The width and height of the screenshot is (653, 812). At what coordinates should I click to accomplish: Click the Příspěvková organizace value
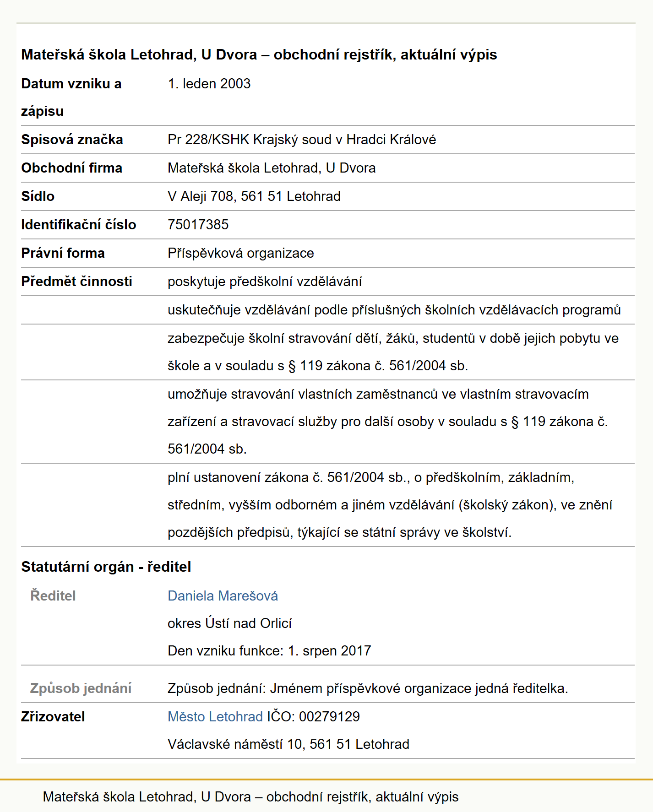coord(241,253)
